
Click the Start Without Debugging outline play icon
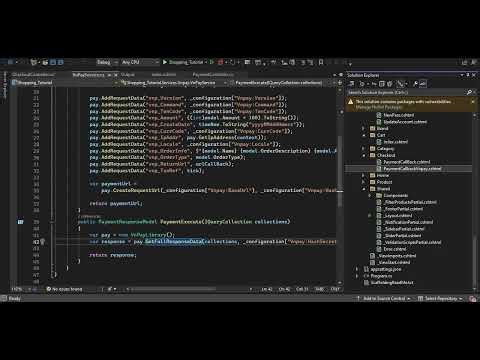(211, 62)
